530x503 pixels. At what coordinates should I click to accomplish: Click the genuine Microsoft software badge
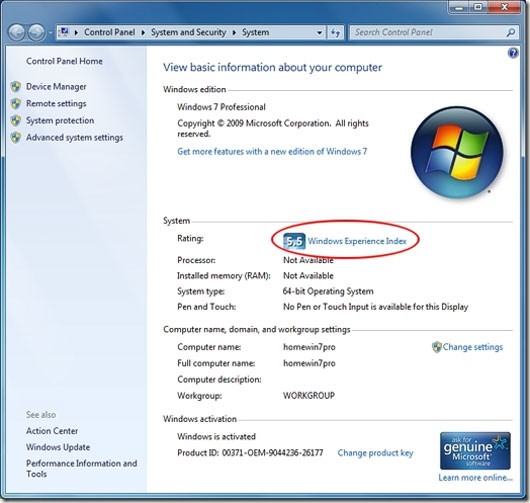[475, 451]
